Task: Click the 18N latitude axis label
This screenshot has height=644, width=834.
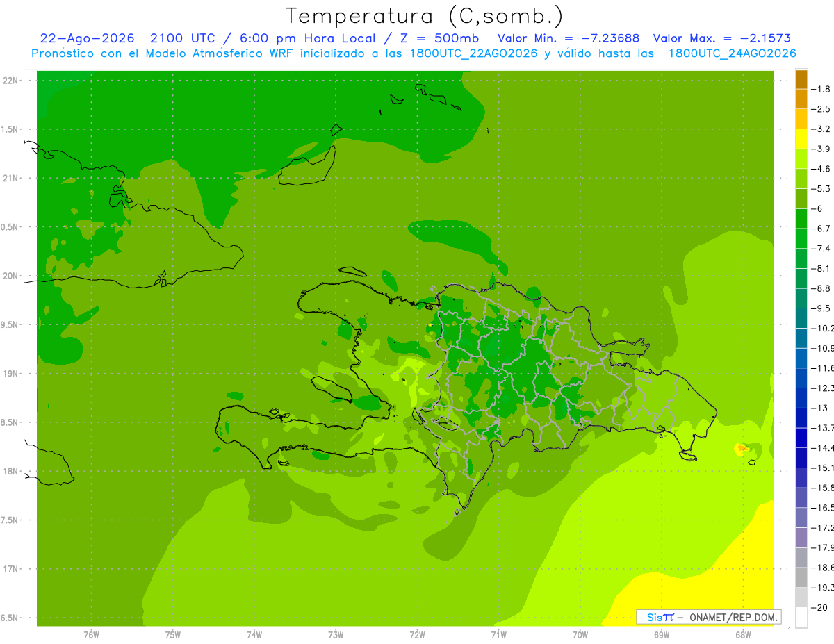Action: tap(10, 472)
